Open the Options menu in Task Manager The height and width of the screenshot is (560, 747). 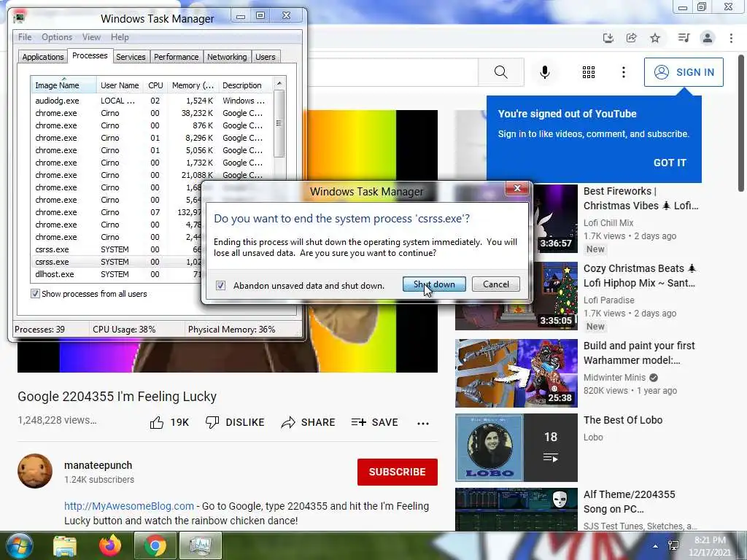(x=57, y=37)
